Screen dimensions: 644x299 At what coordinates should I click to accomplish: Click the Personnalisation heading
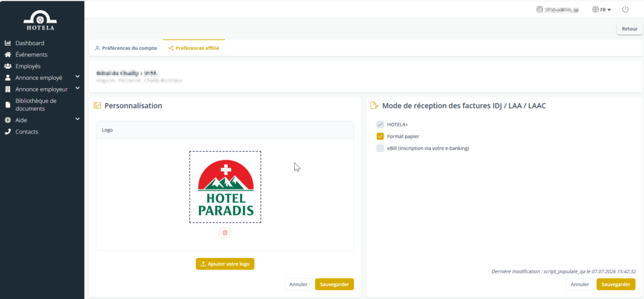pos(133,106)
